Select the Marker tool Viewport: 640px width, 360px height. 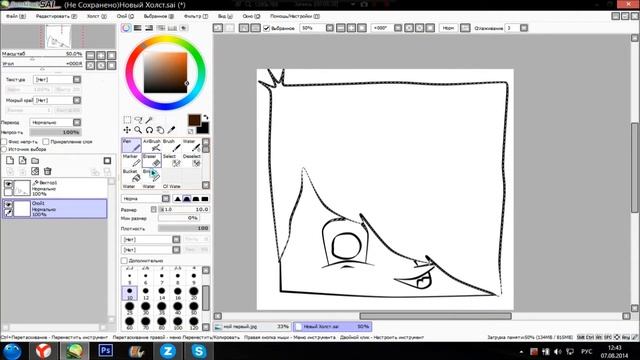(x=131, y=160)
